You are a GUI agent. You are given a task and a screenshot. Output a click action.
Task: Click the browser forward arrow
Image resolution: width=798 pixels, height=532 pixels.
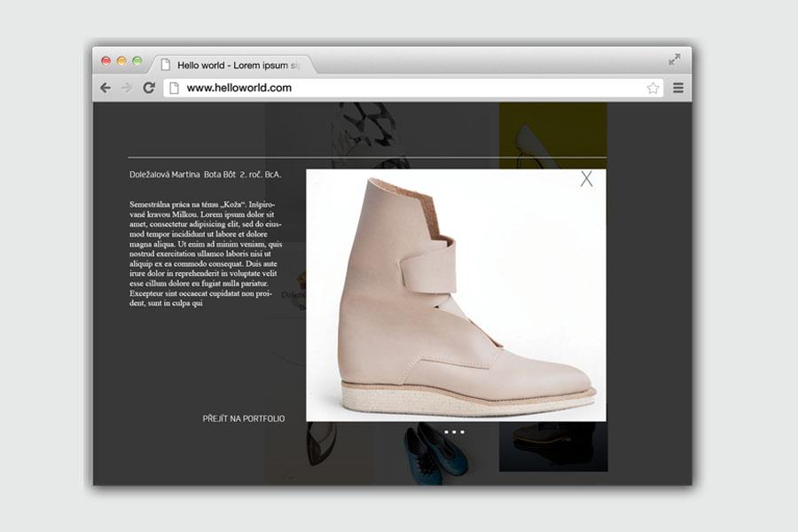coord(127,88)
